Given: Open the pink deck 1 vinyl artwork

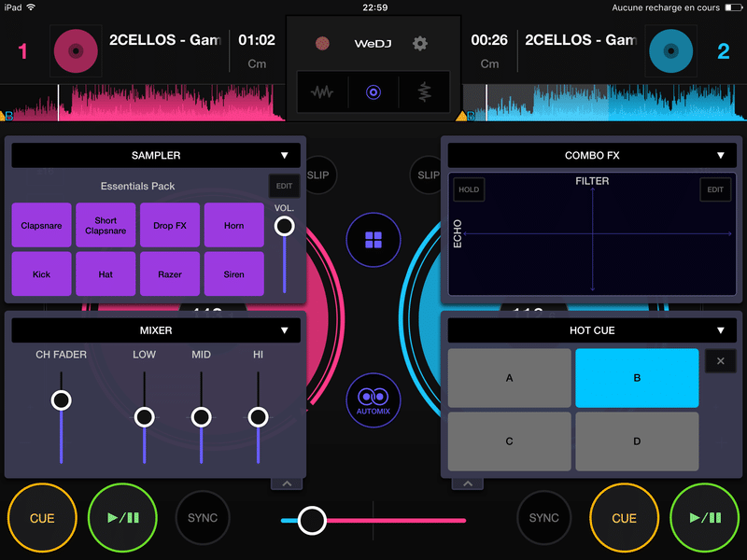Looking at the screenshot, I should tap(76, 51).
